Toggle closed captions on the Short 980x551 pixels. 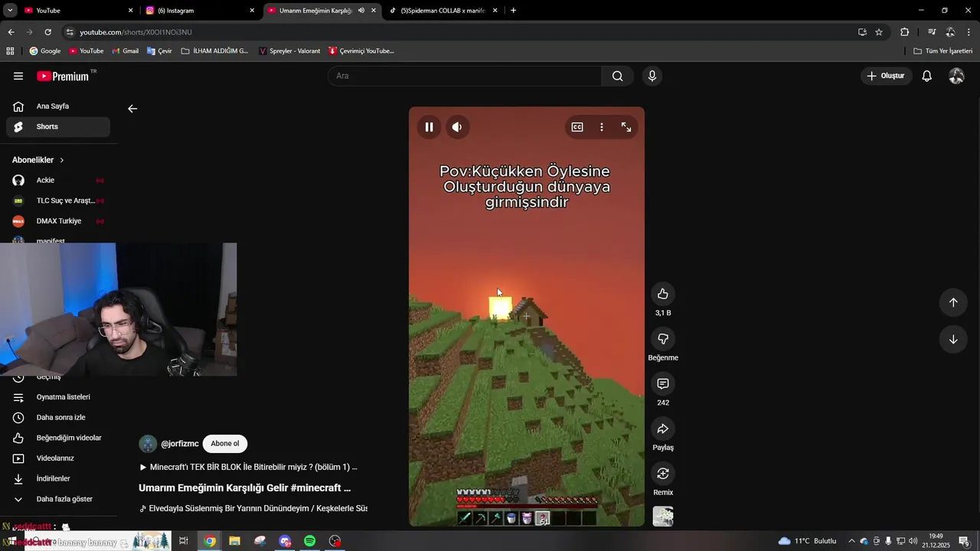click(x=577, y=127)
